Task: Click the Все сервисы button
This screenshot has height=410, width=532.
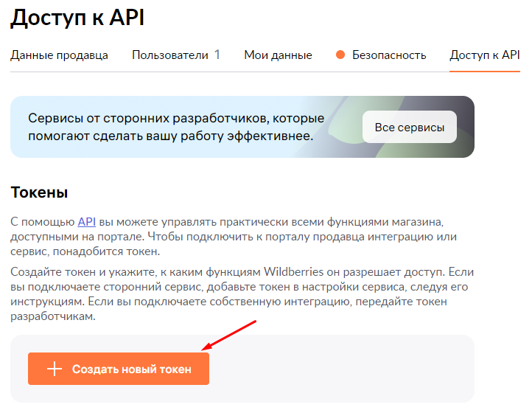Action: (x=410, y=127)
